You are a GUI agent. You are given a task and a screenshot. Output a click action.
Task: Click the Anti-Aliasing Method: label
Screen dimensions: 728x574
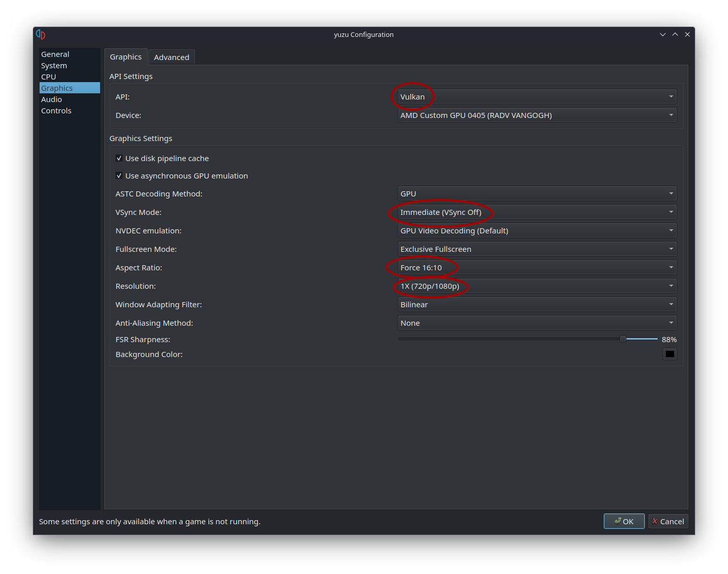point(155,323)
